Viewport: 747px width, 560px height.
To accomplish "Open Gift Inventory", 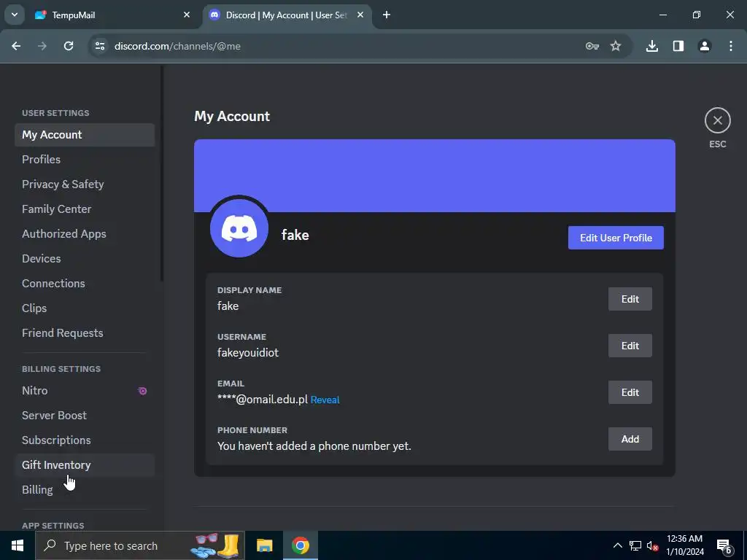I will (85, 464).
